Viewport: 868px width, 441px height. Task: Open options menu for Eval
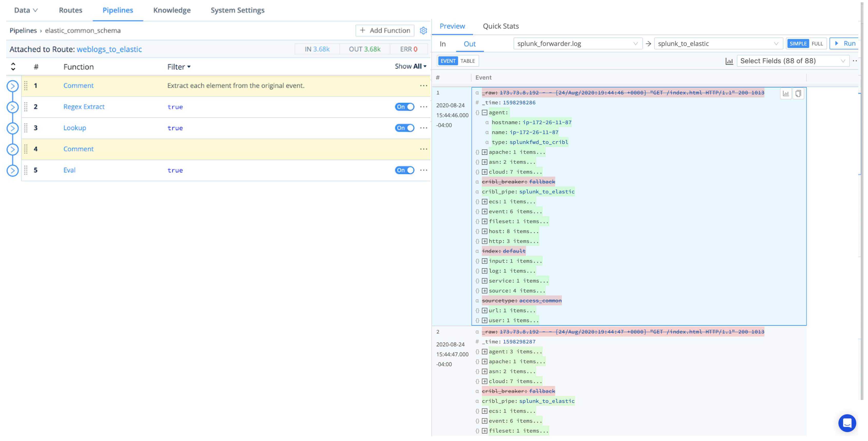(423, 170)
